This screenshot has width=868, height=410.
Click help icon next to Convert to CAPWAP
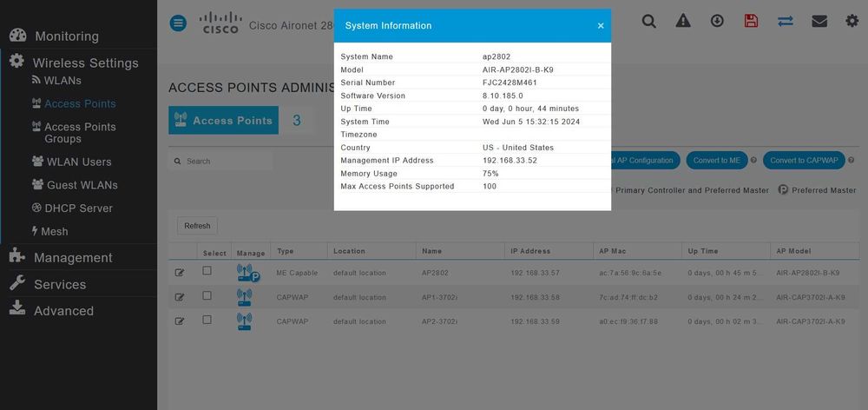pyautogui.click(x=851, y=161)
